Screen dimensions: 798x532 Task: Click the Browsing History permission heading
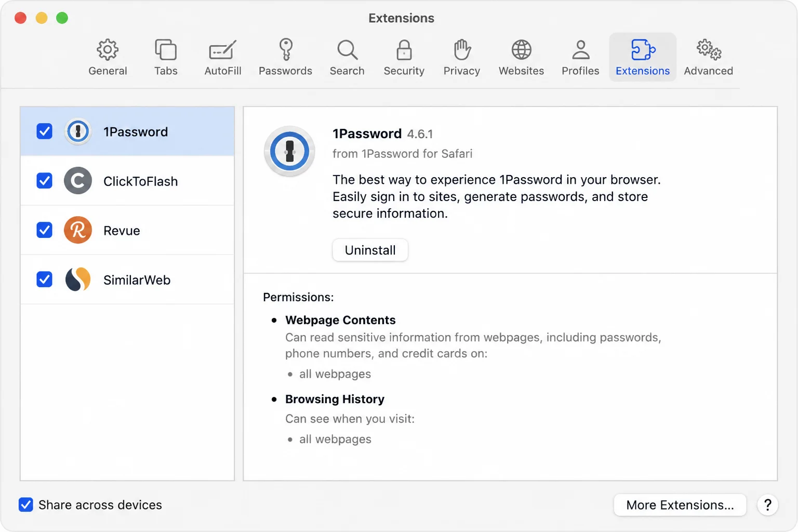click(335, 399)
